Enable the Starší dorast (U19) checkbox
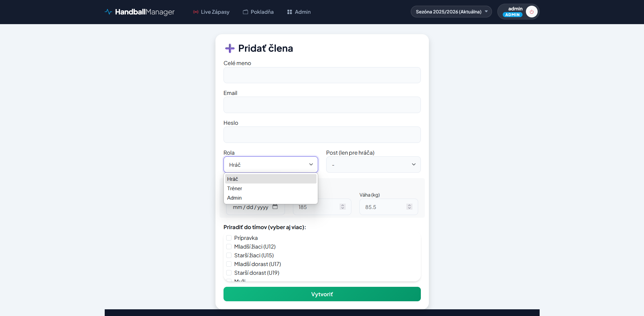The image size is (644, 316). 229,273
